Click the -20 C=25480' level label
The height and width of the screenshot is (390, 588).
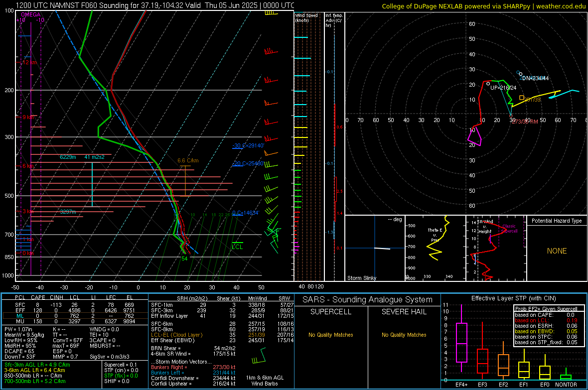(248, 163)
